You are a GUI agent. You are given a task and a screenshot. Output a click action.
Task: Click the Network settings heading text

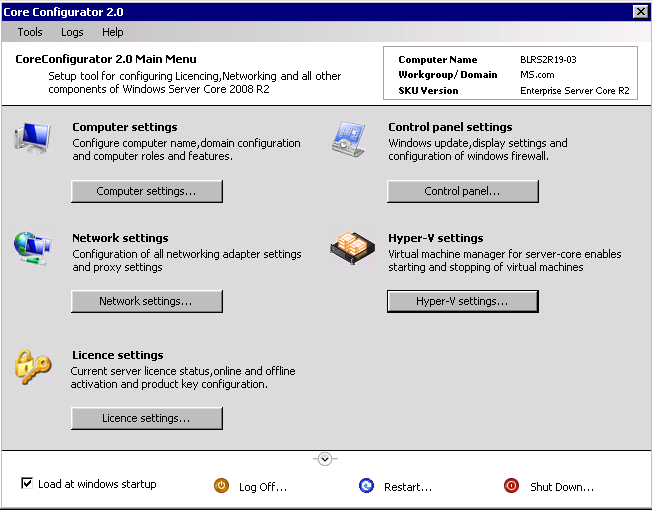tap(120, 238)
